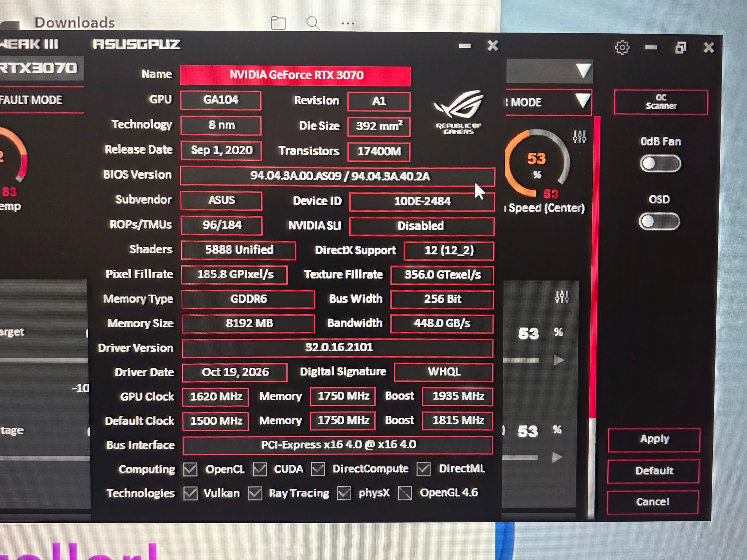
Task: Click the Device ID 10DE-2484 field
Action: click(422, 202)
